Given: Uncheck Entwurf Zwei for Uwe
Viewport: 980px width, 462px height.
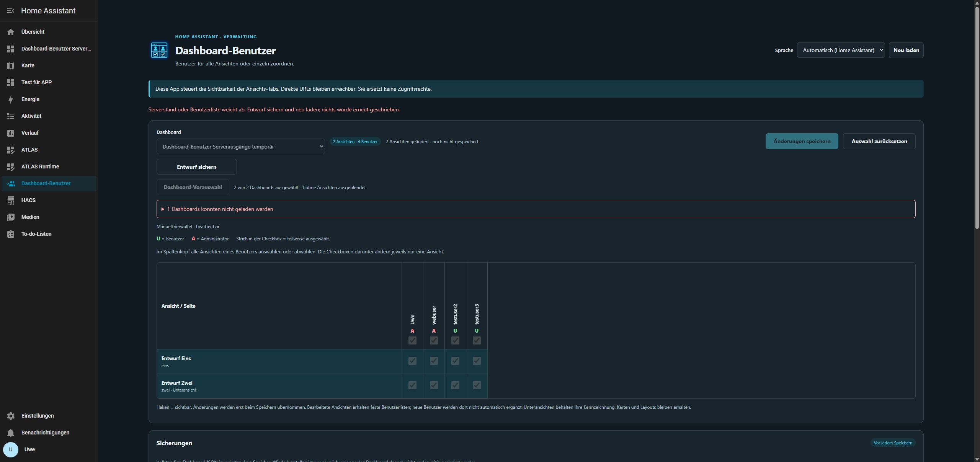Looking at the screenshot, I should click(412, 385).
